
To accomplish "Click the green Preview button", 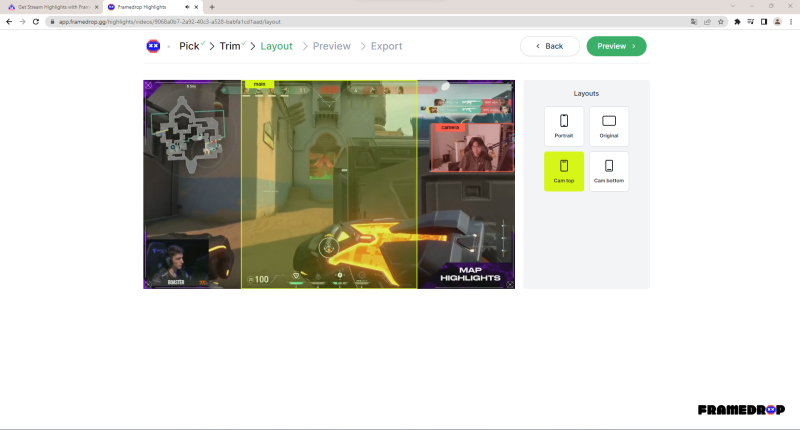I will click(616, 46).
